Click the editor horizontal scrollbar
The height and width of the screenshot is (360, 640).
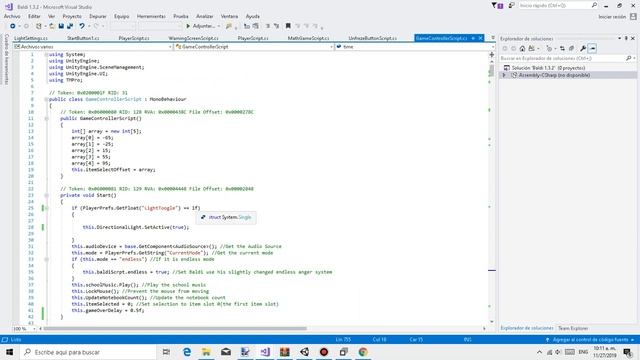click(x=175, y=328)
